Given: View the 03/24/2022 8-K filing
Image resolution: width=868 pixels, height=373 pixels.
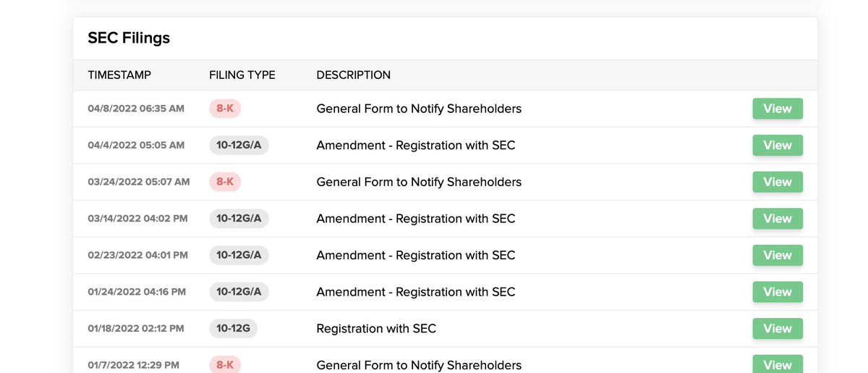Looking at the screenshot, I should [x=778, y=182].
